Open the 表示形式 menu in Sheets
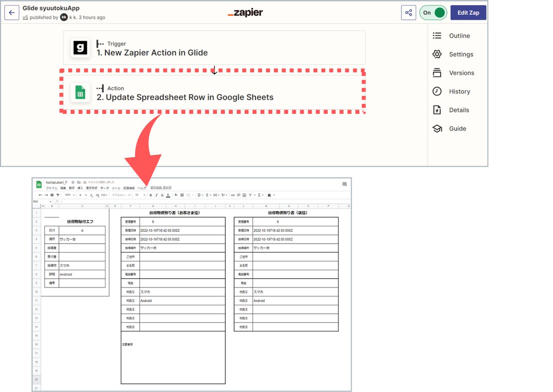This screenshot has height=392, width=553. (92, 188)
